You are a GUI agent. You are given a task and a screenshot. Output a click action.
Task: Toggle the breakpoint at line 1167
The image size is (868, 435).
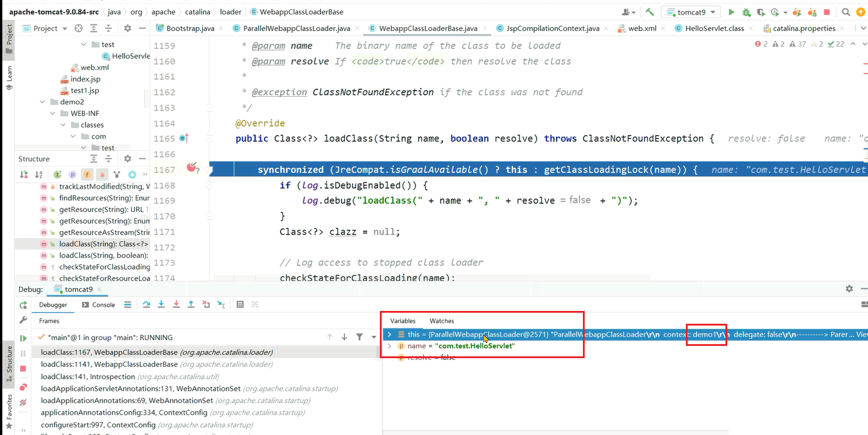click(x=192, y=169)
